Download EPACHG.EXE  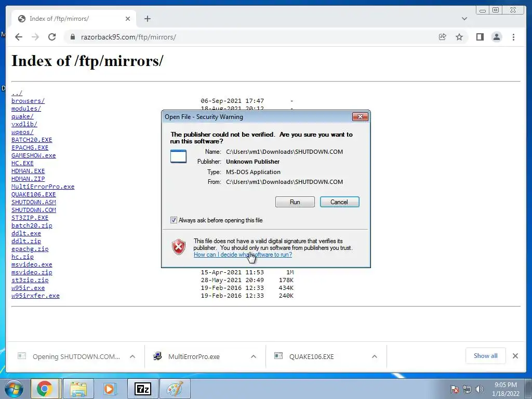click(30, 148)
